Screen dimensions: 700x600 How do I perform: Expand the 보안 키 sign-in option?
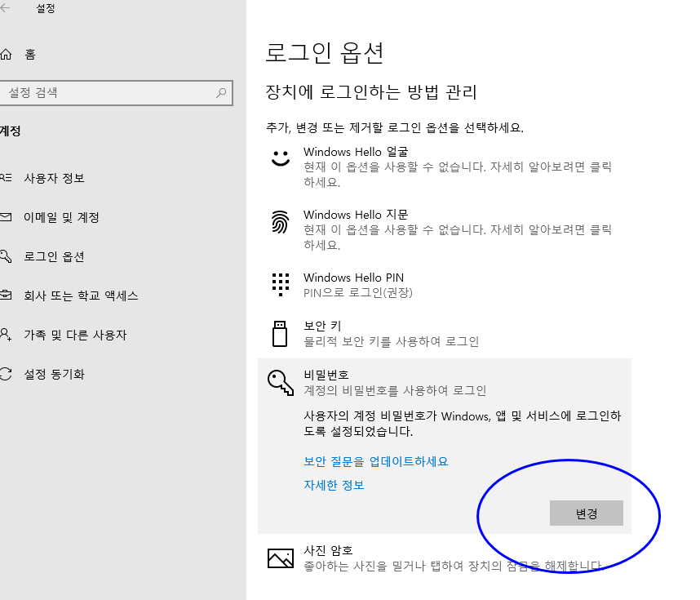point(444,334)
